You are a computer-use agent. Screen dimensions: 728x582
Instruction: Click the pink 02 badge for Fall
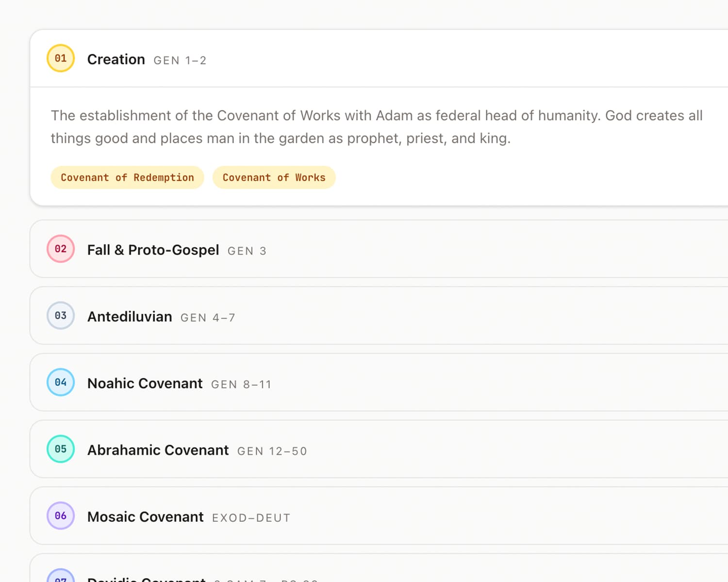click(60, 249)
